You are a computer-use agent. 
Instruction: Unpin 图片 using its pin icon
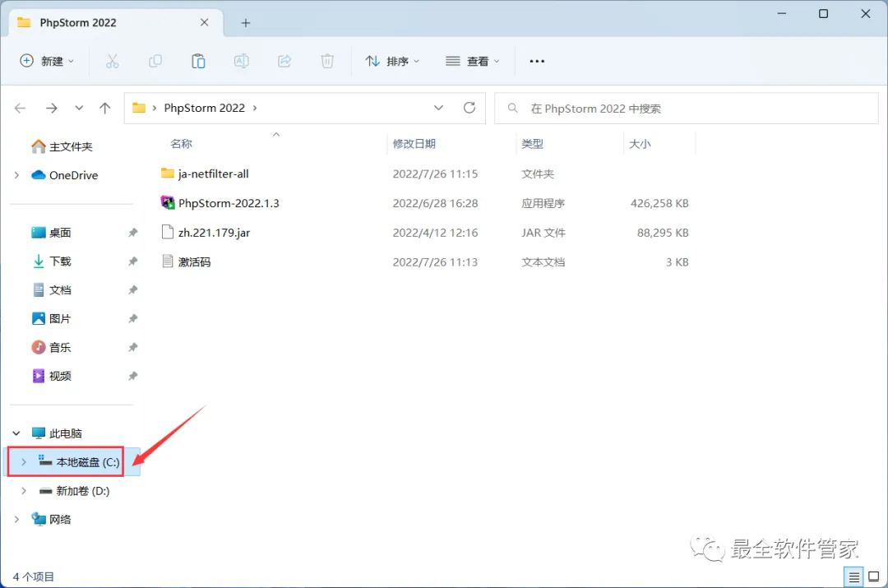132,318
